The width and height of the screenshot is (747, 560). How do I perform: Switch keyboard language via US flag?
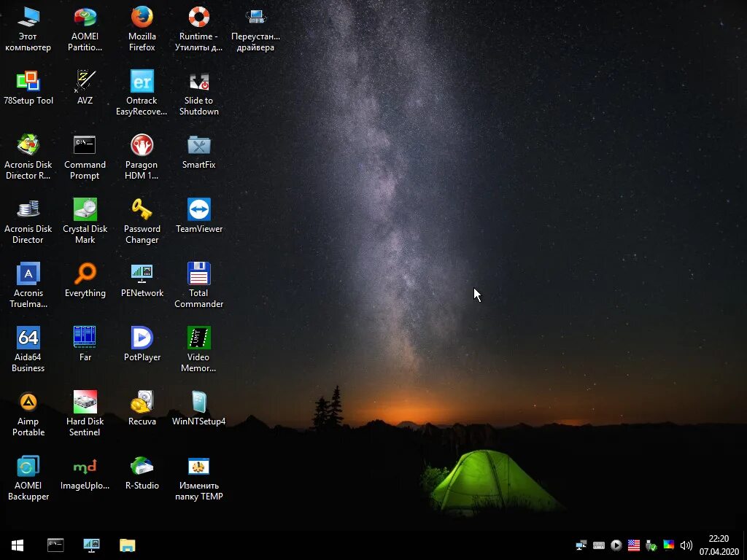click(634, 545)
